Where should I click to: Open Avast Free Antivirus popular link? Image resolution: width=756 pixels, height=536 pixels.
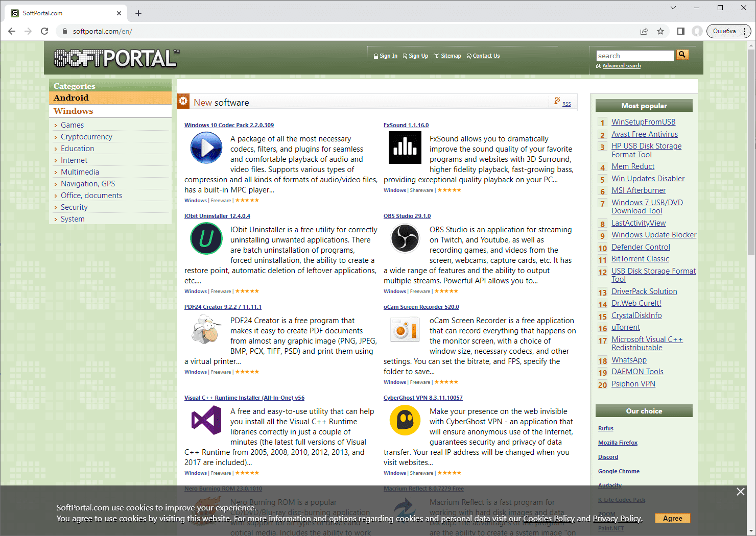point(645,134)
